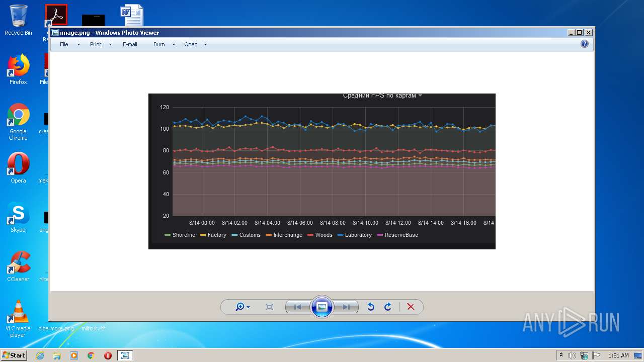Go to the next image
This screenshot has width=644, height=362.
[346, 307]
